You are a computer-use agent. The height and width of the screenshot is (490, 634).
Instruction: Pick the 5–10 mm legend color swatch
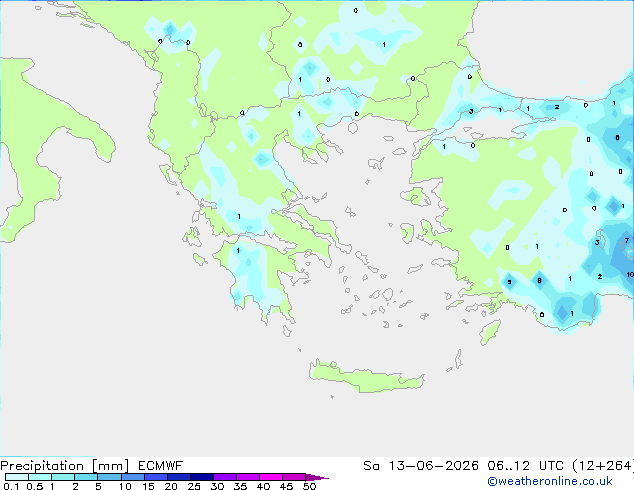[109, 477]
